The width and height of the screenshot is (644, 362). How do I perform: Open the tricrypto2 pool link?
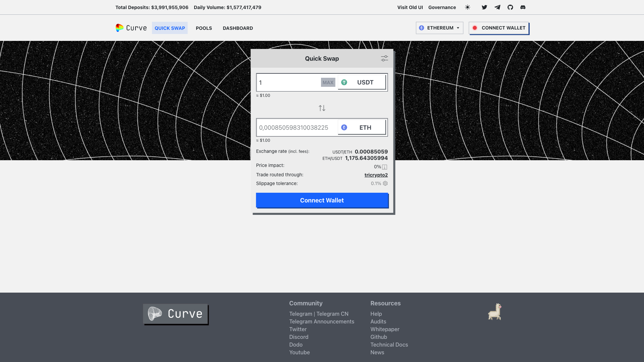click(x=376, y=175)
